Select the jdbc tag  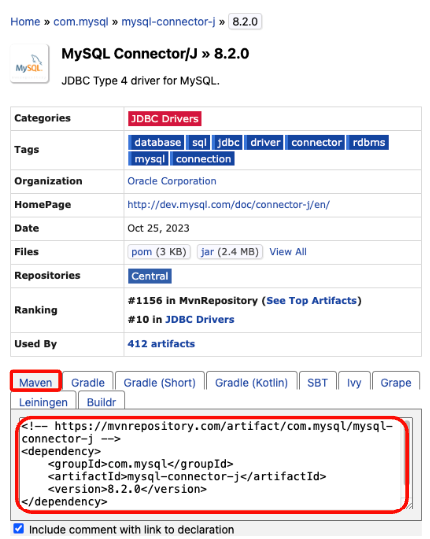(x=228, y=142)
